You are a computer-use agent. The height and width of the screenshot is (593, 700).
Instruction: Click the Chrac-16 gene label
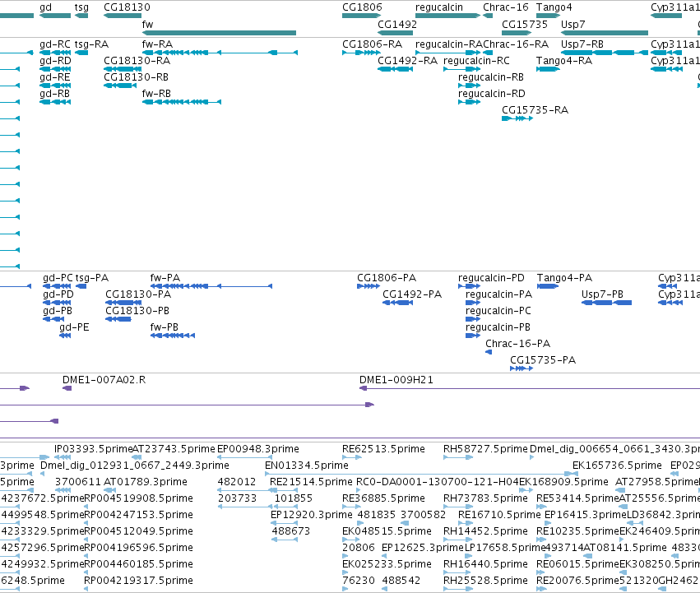coord(505,7)
